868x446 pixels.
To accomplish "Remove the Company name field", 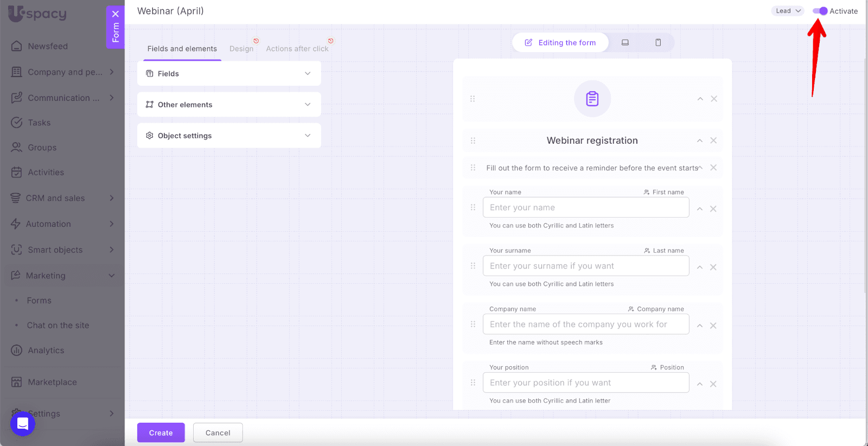I will 713,326.
